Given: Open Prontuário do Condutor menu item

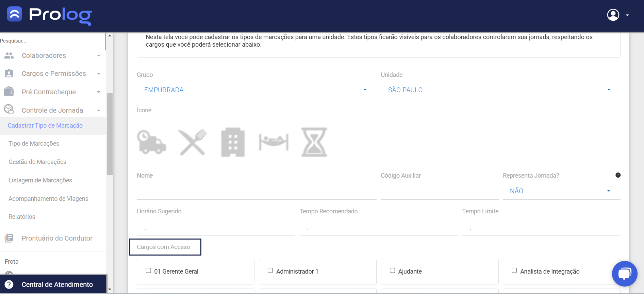Looking at the screenshot, I should pos(53,238).
